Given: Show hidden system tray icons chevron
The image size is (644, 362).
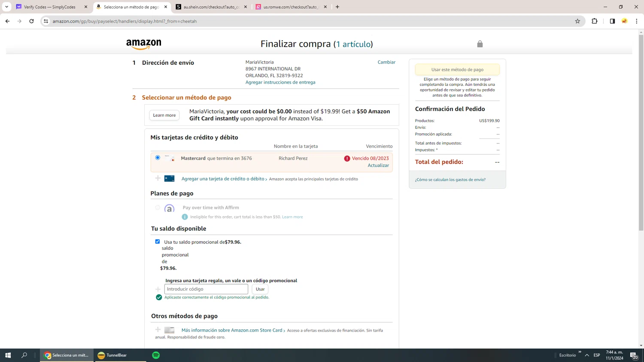Looking at the screenshot, I should [587, 355].
